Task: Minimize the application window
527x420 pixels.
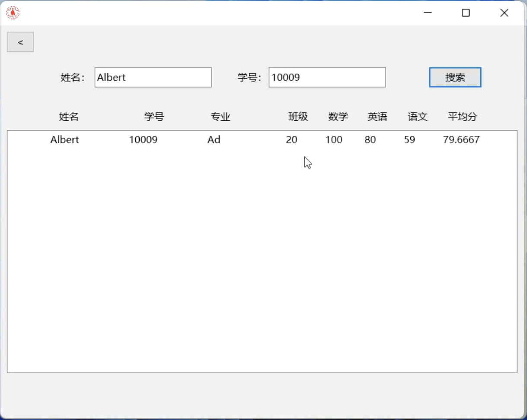Action: (x=428, y=13)
